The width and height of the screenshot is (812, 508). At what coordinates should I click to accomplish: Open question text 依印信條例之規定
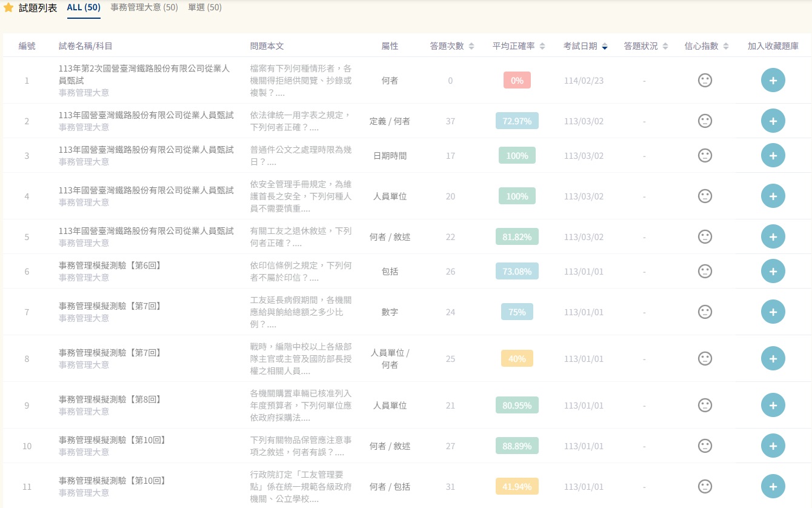[301, 272]
